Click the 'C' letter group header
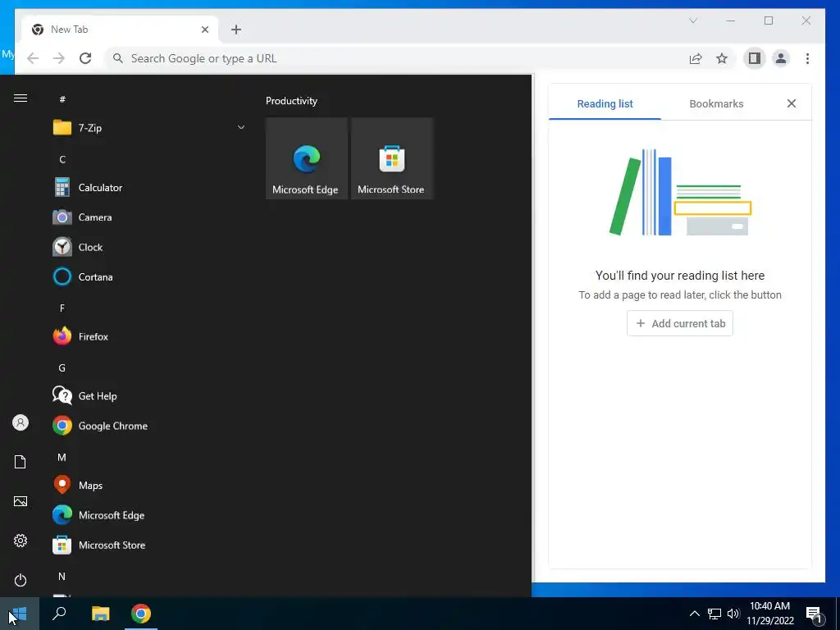Viewport: 840px width, 630px height. point(62,160)
